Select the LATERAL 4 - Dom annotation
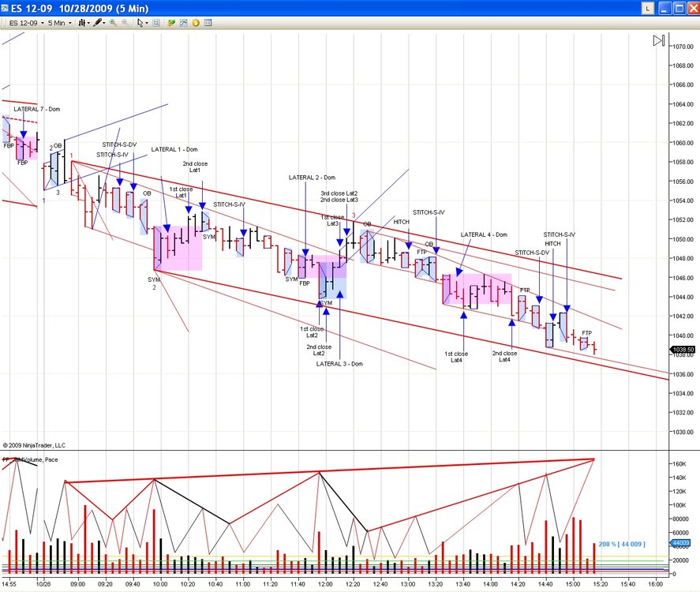Viewport: 700px width, 592px height. 484,234
